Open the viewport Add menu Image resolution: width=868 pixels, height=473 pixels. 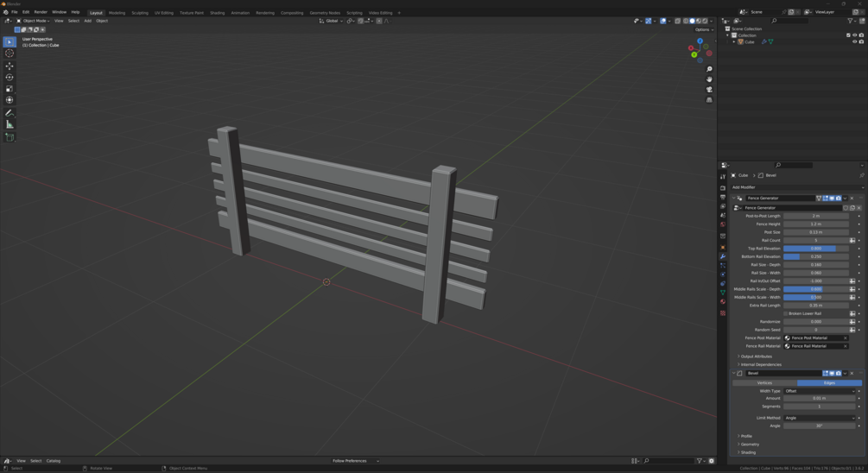point(87,21)
